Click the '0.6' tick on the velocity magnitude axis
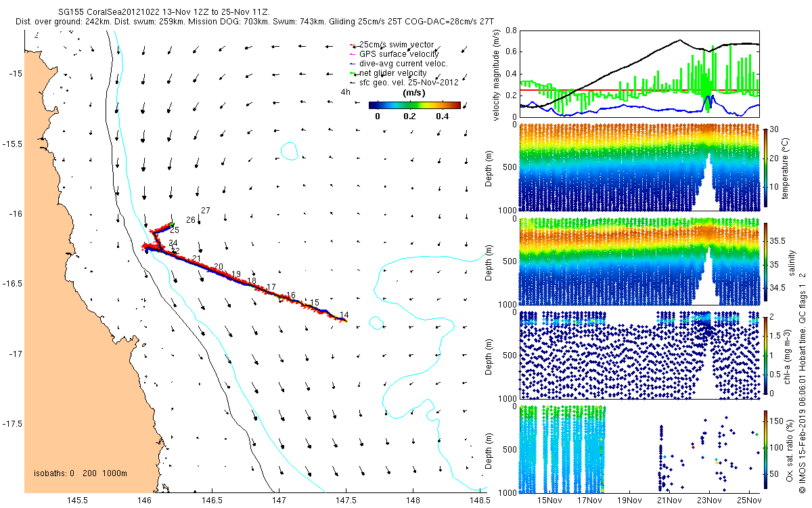812x508 pixels. tap(510, 52)
